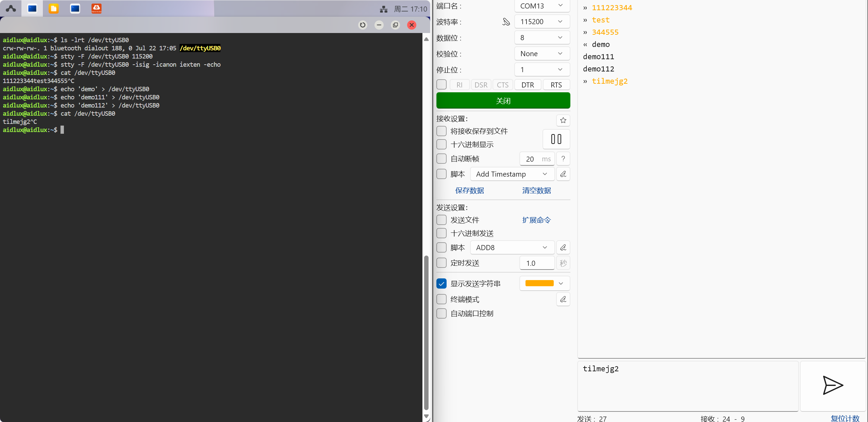
Task: Click the refresh icon in terminal titlebar
Action: (x=363, y=25)
